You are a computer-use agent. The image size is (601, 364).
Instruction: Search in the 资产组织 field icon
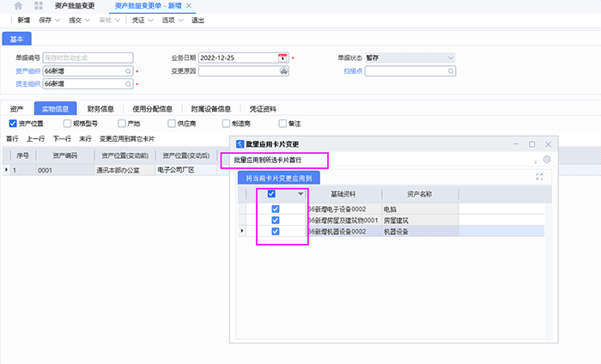pyautogui.click(x=128, y=71)
